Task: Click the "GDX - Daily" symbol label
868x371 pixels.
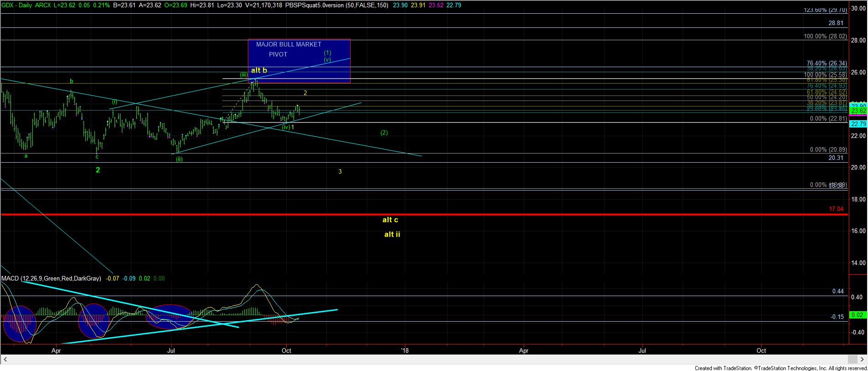Action: (16, 5)
